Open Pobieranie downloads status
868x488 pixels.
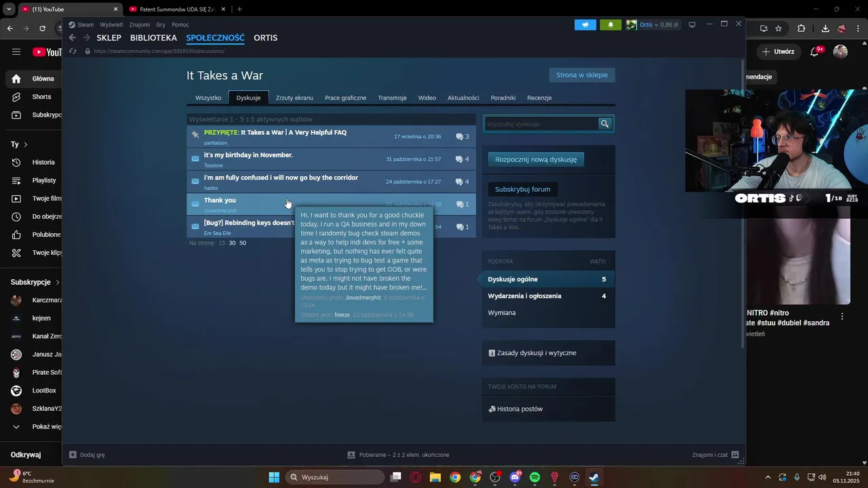[x=399, y=455]
